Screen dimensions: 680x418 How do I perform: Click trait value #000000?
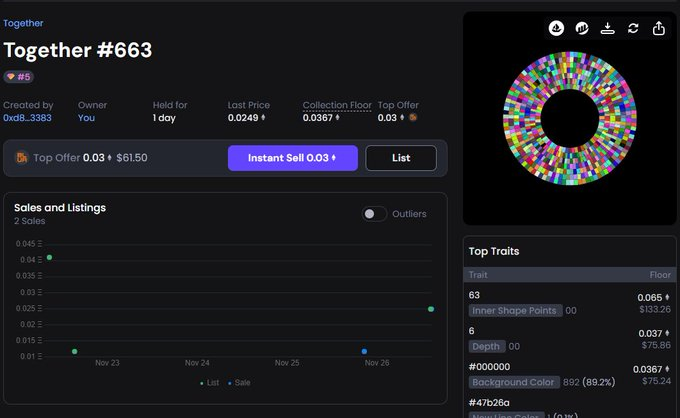coord(489,367)
